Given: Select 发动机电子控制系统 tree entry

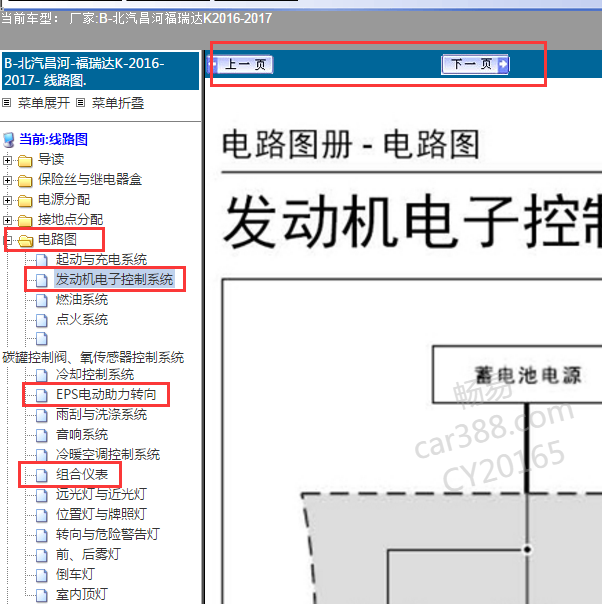Looking at the screenshot, I should point(114,279).
